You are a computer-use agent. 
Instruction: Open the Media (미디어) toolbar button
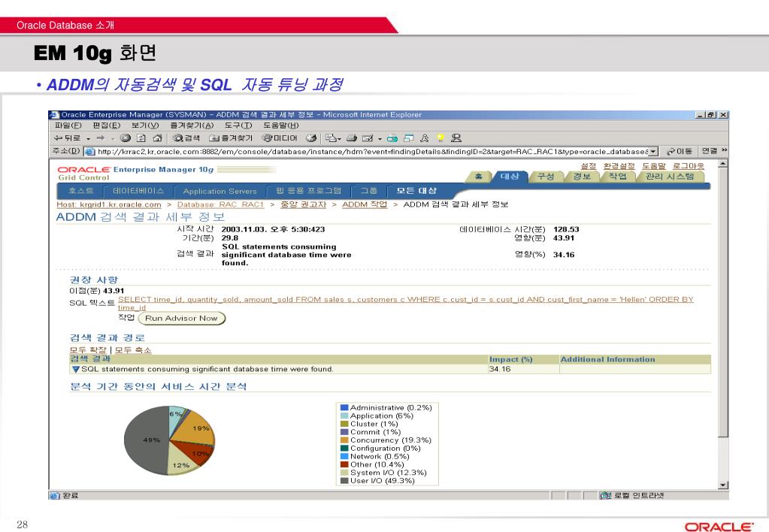click(280, 138)
